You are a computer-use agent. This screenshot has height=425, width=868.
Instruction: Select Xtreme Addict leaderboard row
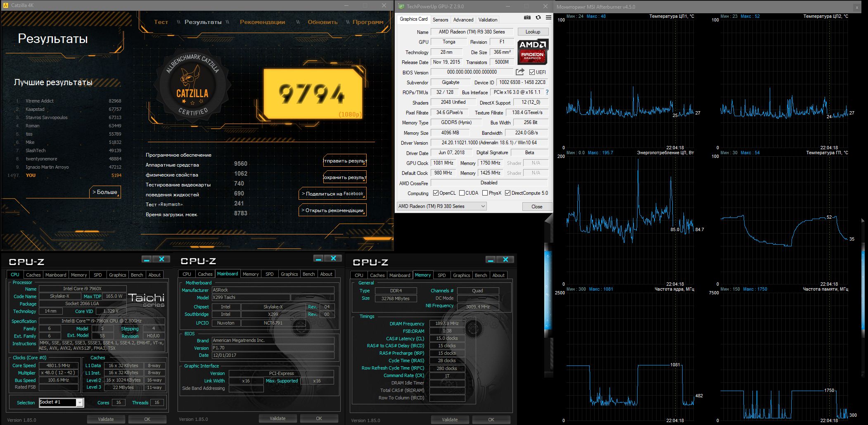pyautogui.click(x=68, y=101)
